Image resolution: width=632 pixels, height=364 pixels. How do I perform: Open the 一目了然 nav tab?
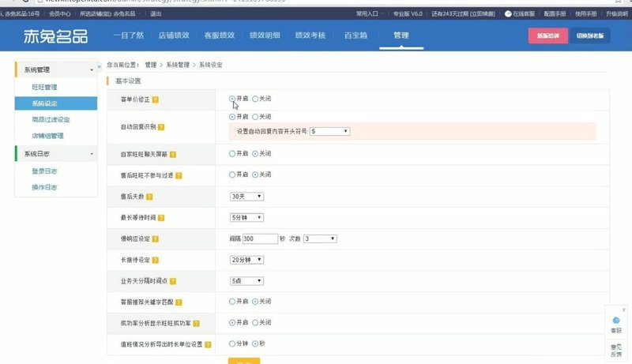tap(129, 36)
